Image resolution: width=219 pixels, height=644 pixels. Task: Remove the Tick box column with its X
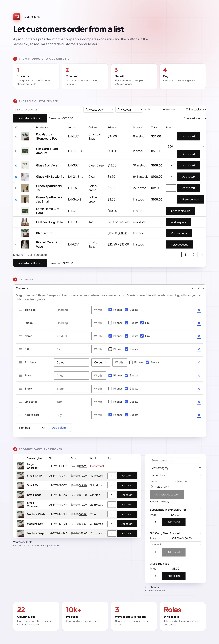coord(199,310)
